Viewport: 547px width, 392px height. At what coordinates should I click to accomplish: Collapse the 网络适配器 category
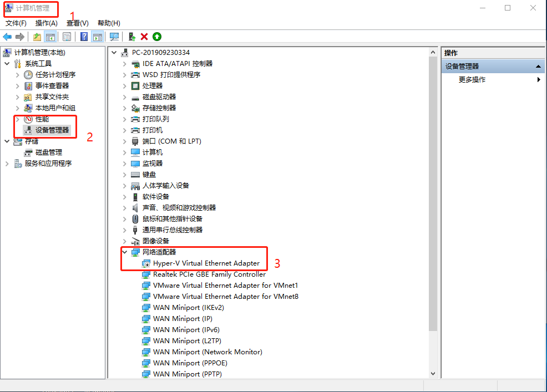pyautogui.click(x=124, y=252)
